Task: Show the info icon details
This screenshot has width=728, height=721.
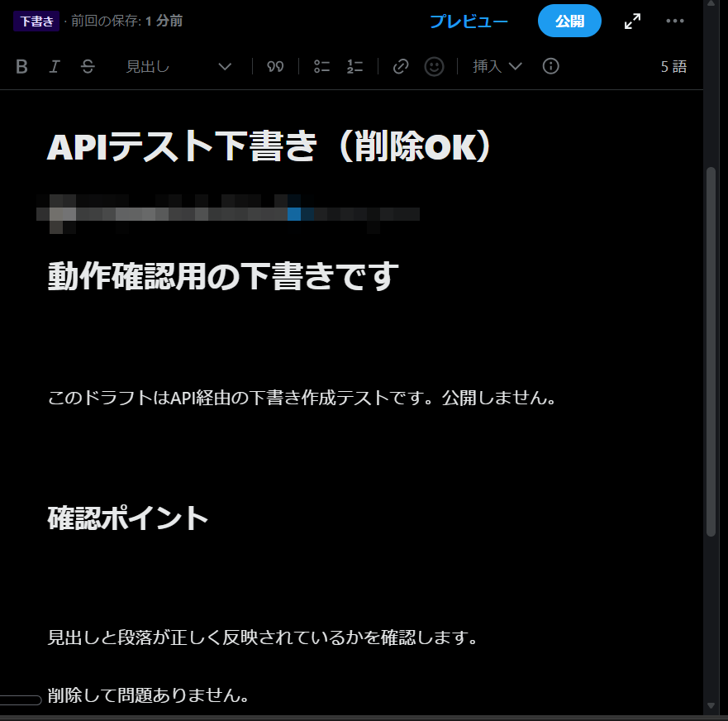Action: point(550,66)
